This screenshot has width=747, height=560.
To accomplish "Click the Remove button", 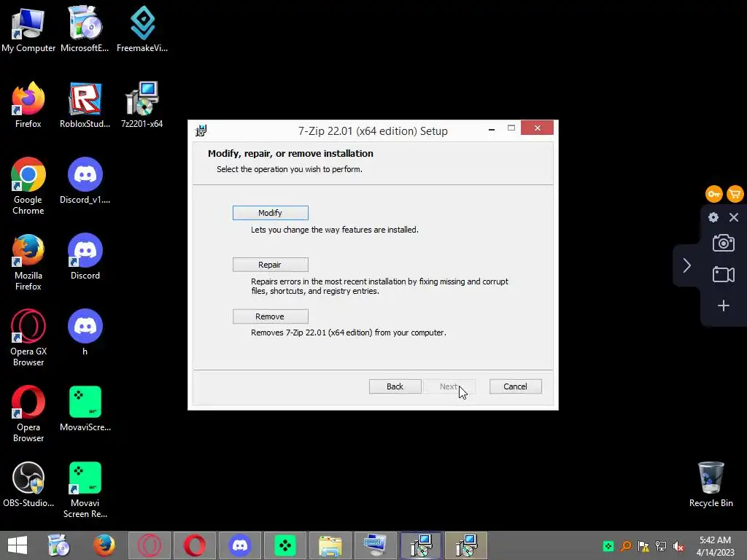I will tap(270, 316).
